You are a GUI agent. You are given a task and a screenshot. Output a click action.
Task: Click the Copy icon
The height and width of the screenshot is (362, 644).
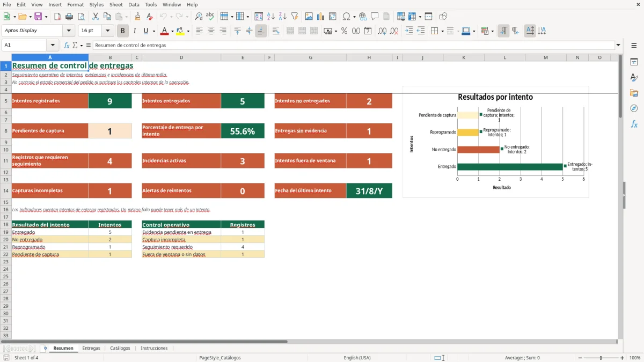pyautogui.click(x=107, y=17)
